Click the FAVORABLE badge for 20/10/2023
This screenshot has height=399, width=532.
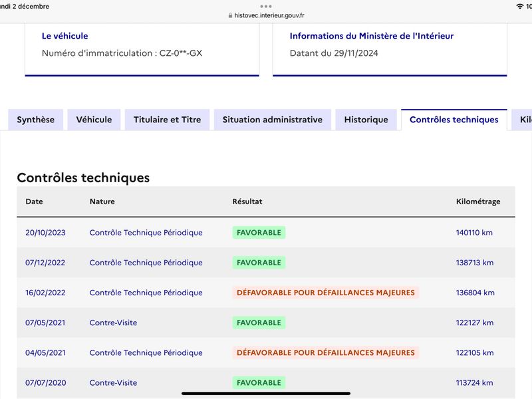(x=259, y=233)
